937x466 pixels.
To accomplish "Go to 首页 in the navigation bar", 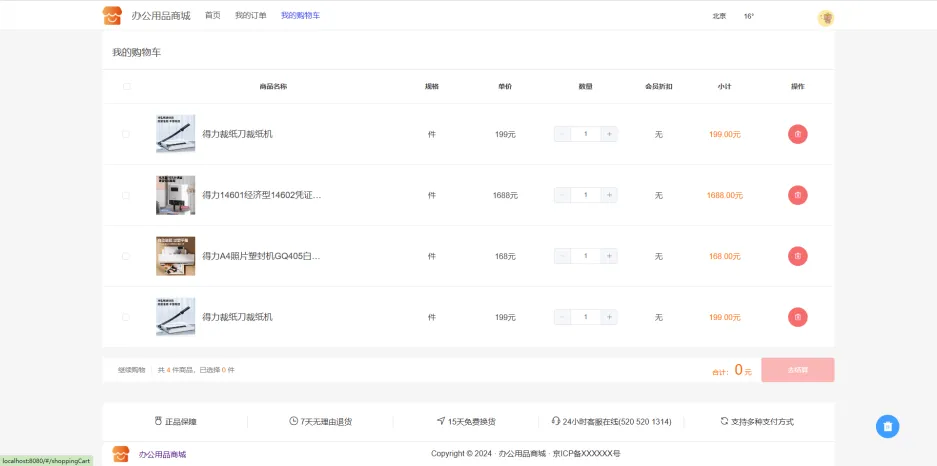I will [x=213, y=16].
